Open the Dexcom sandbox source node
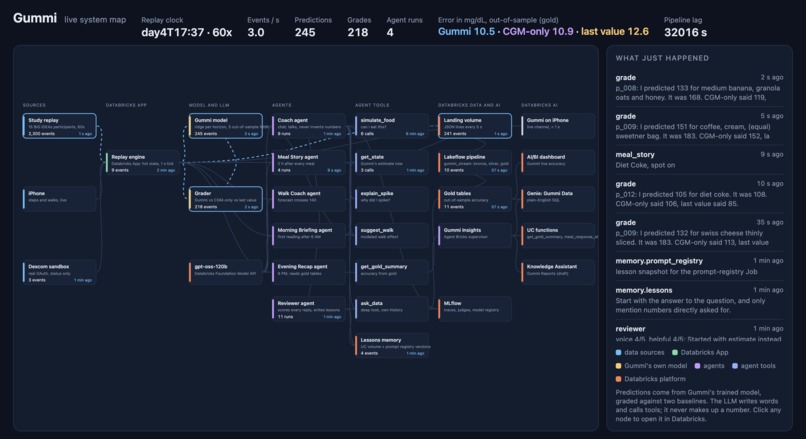 coord(60,272)
